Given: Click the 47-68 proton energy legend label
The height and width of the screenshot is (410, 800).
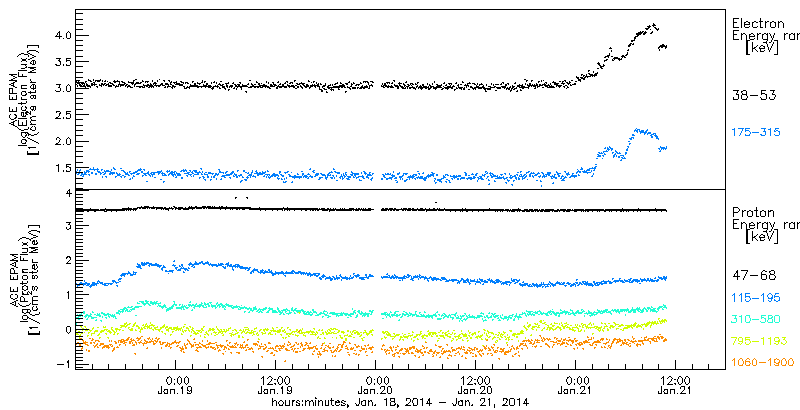Looking at the screenshot, I should [x=754, y=276].
